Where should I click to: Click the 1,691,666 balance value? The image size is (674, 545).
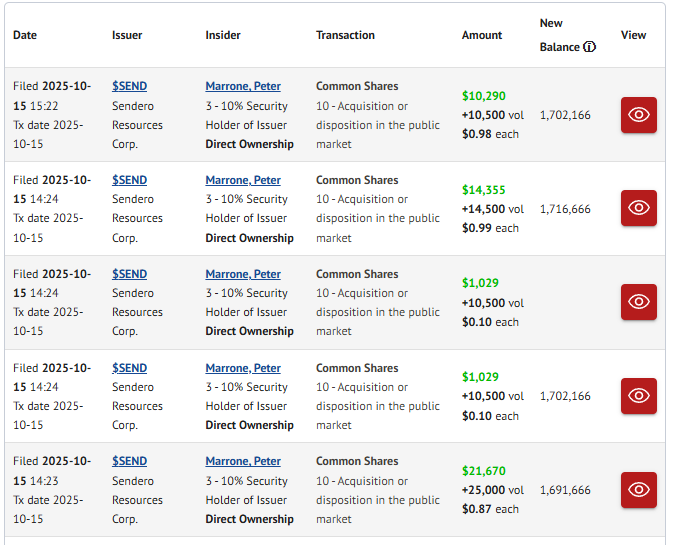[x=565, y=490]
